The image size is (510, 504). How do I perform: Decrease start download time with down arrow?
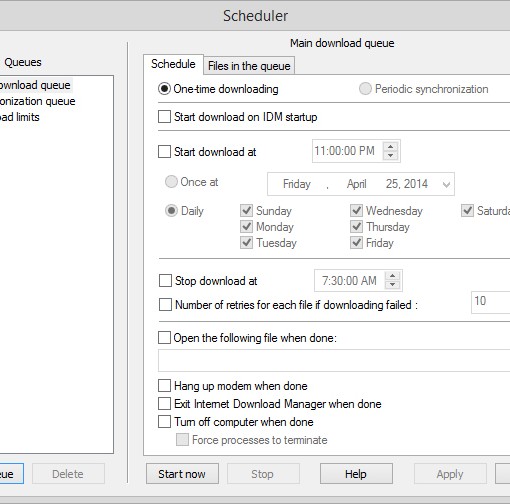tap(390, 156)
